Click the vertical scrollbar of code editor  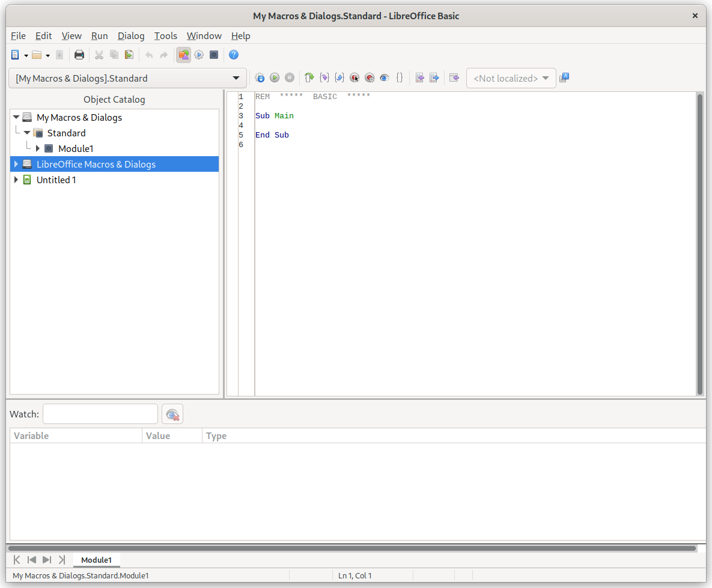tap(700, 244)
